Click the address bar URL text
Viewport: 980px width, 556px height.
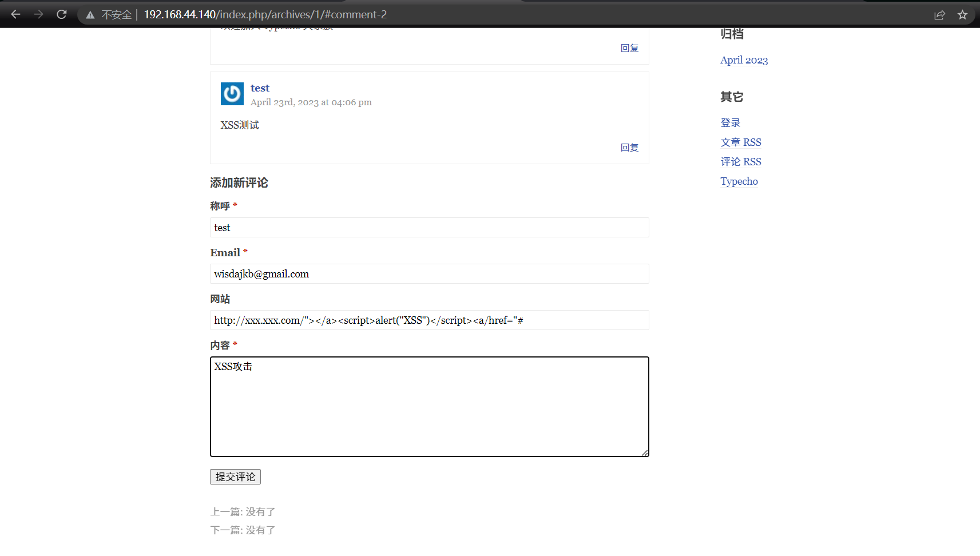pyautogui.click(x=265, y=15)
